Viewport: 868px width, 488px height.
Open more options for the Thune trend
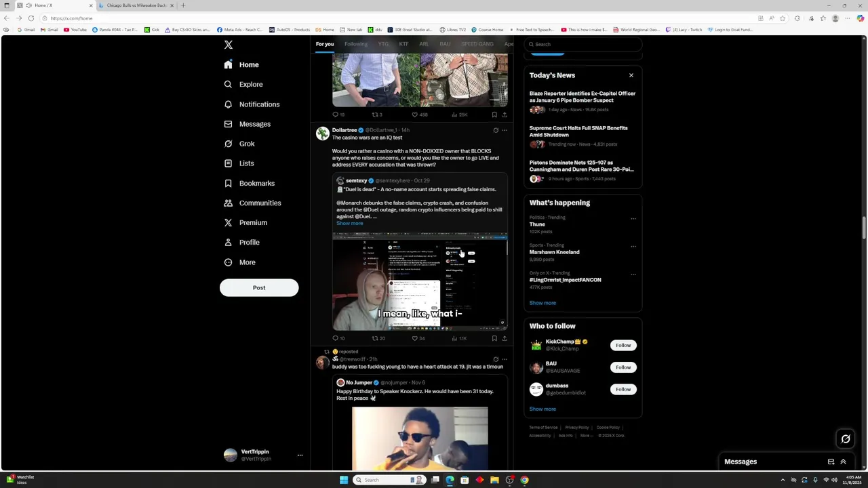click(633, 218)
